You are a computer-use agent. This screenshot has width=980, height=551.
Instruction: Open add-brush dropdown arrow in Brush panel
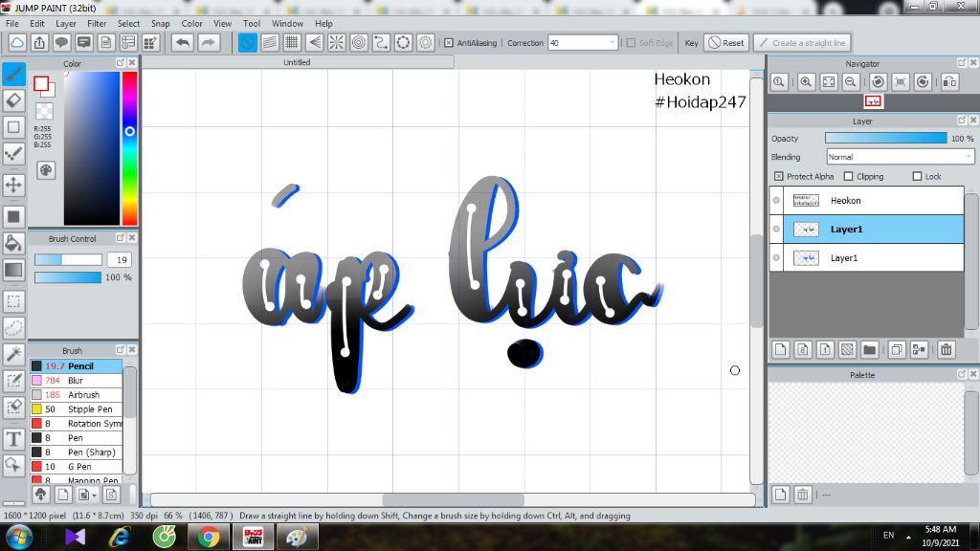[94, 495]
